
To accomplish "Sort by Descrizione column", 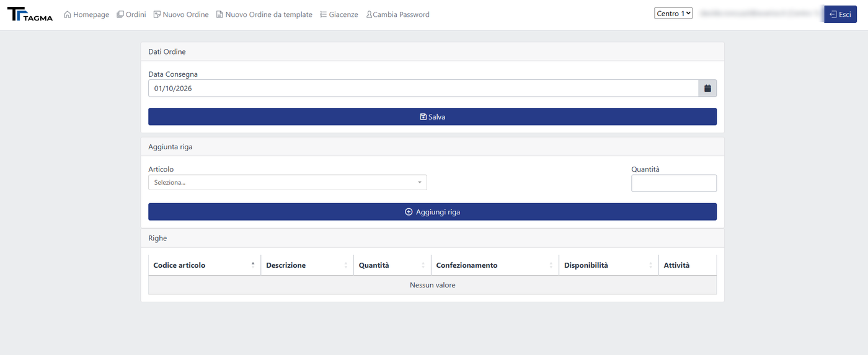I will (307, 265).
